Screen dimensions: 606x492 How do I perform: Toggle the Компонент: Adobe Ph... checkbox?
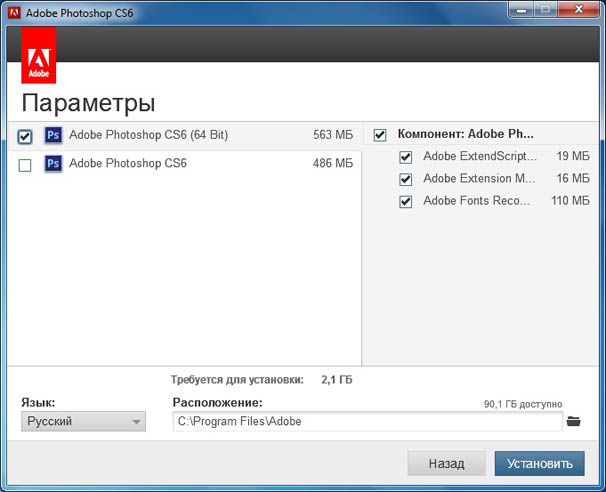(380, 135)
